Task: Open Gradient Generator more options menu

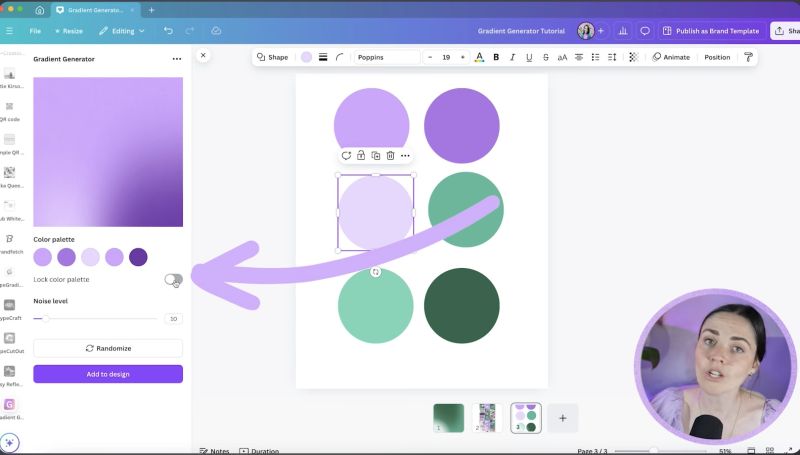Action: [x=177, y=59]
